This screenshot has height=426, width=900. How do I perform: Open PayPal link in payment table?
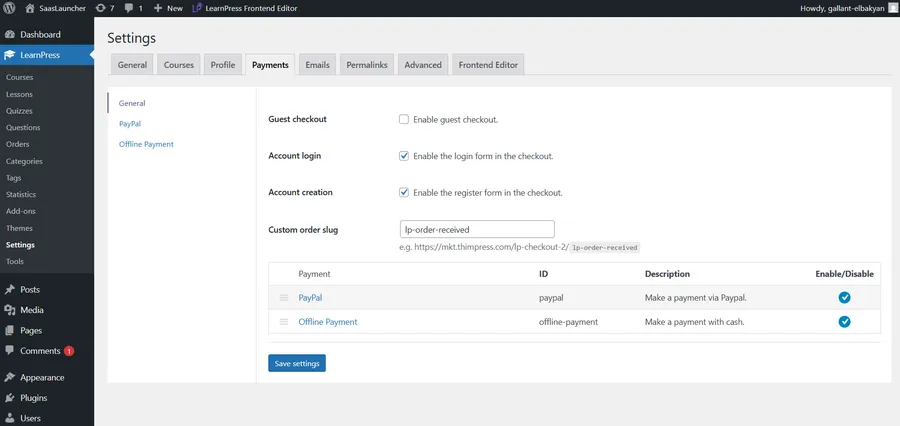[311, 297]
